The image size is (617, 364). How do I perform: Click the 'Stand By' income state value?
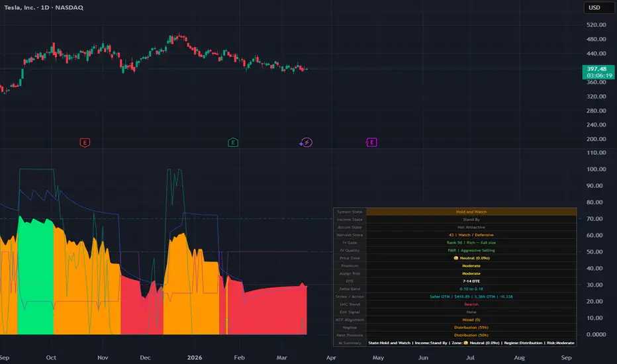(x=471, y=220)
